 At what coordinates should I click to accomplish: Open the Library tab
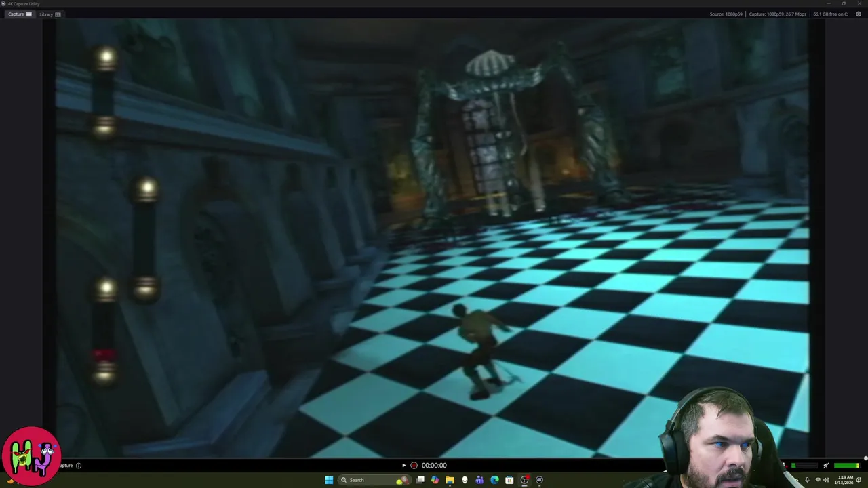click(50, 14)
